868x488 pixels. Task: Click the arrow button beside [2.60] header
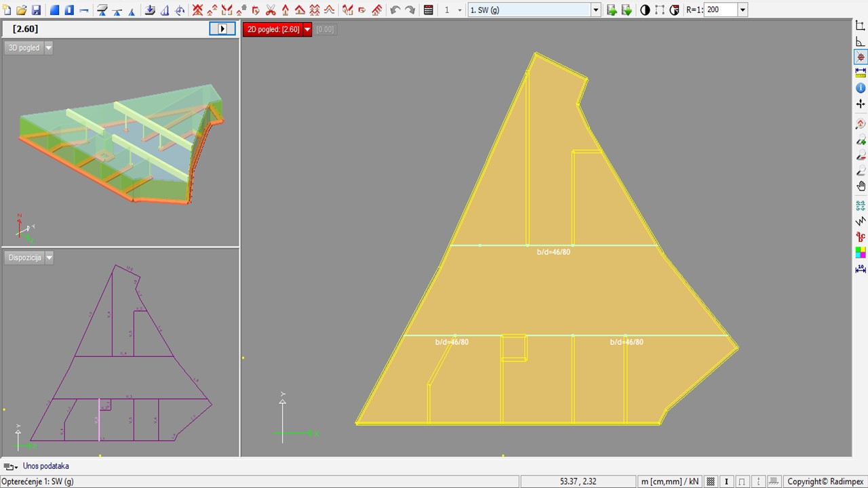(x=222, y=28)
